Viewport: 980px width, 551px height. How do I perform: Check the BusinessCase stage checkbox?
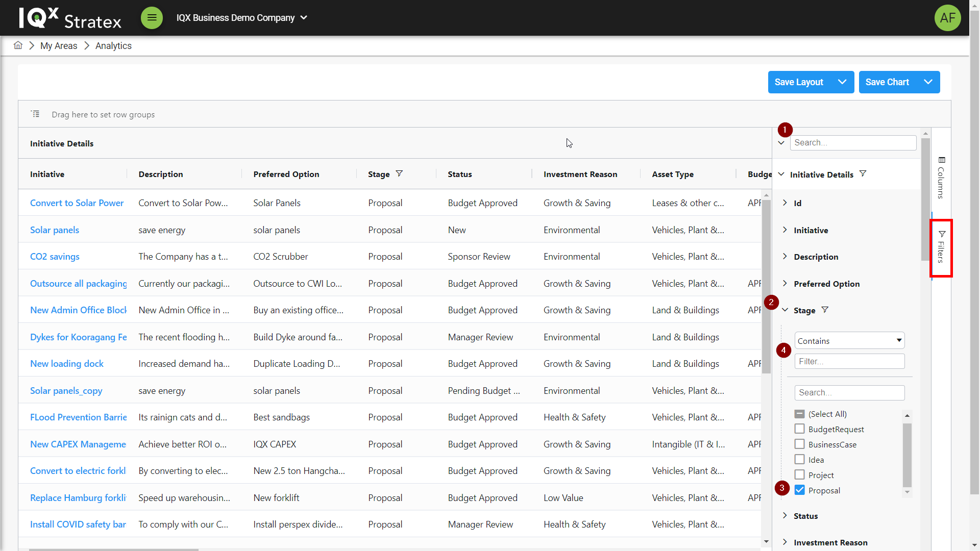coord(800,444)
